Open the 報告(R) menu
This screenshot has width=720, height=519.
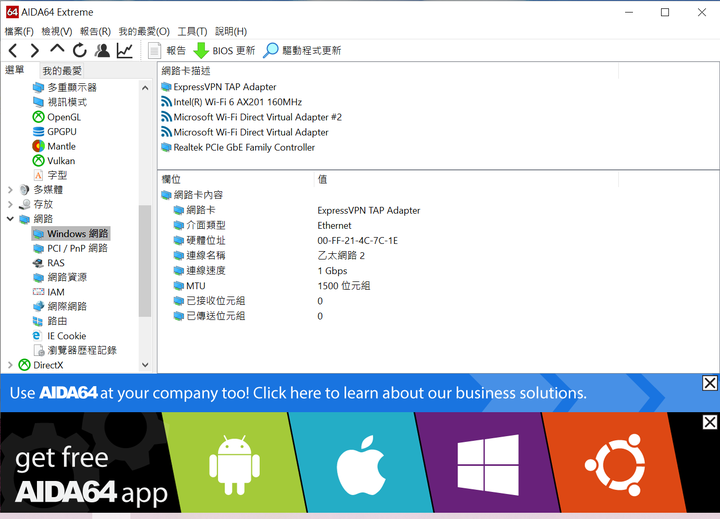pos(96,31)
